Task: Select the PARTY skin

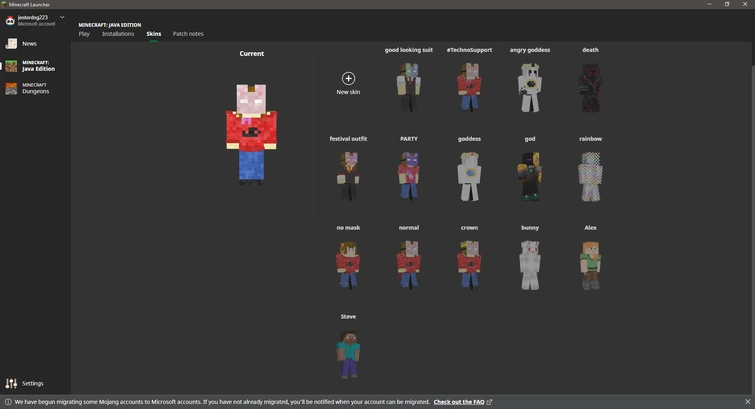Action: [409, 176]
